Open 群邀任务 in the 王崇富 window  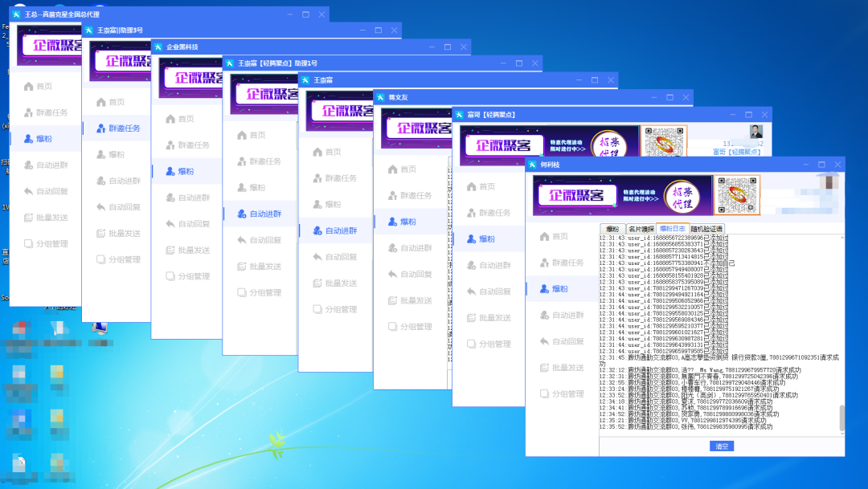click(x=334, y=178)
